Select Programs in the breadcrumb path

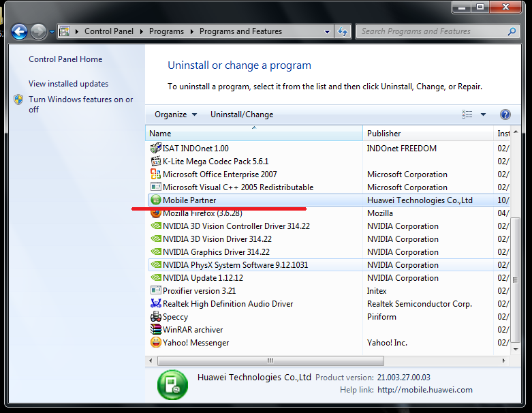tap(166, 31)
